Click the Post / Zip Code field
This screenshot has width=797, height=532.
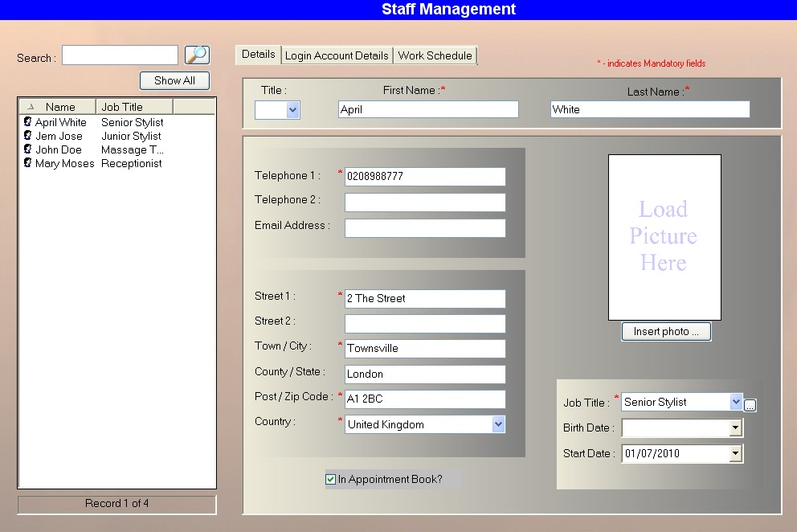425,399
